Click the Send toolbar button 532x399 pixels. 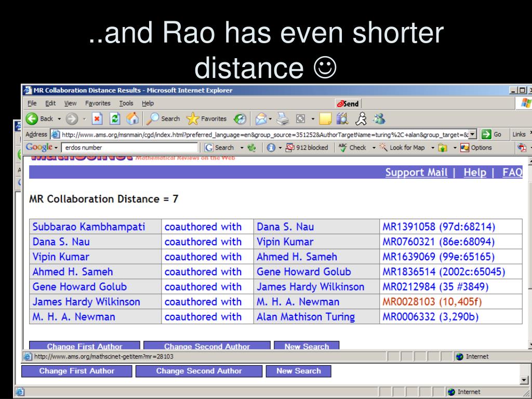pos(348,103)
